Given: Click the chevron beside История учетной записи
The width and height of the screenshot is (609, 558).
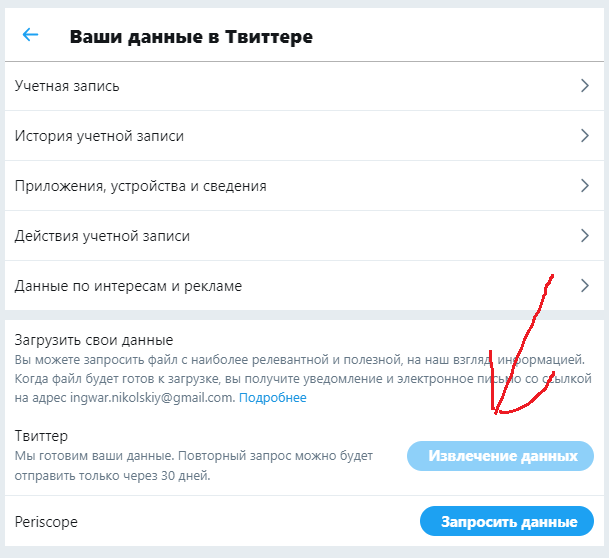Looking at the screenshot, I should [x=585, y=136].
